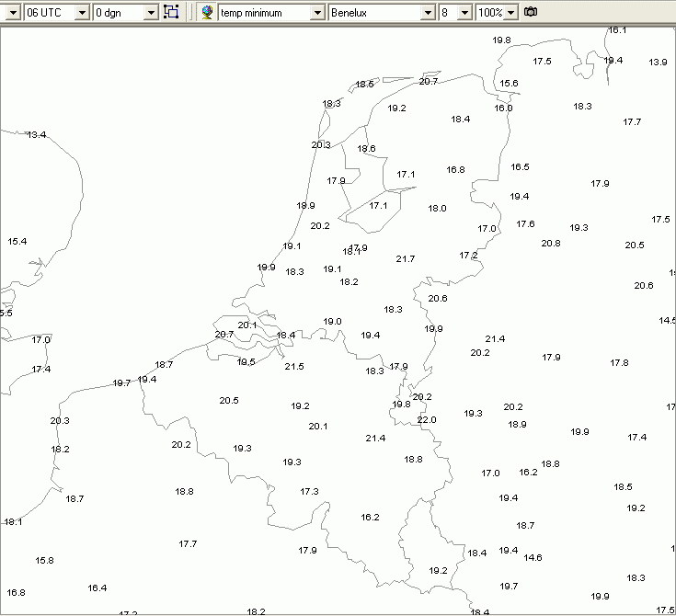Select the 22.0 station value on map
This screenshot has height=616, width=676.
click(427, 420)
